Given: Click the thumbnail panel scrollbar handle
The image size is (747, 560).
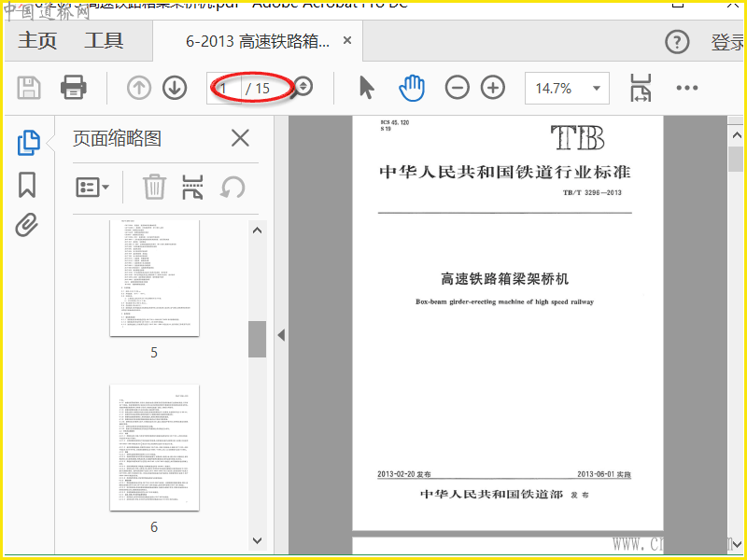Looking at the screenshot, I should point(258,339).
